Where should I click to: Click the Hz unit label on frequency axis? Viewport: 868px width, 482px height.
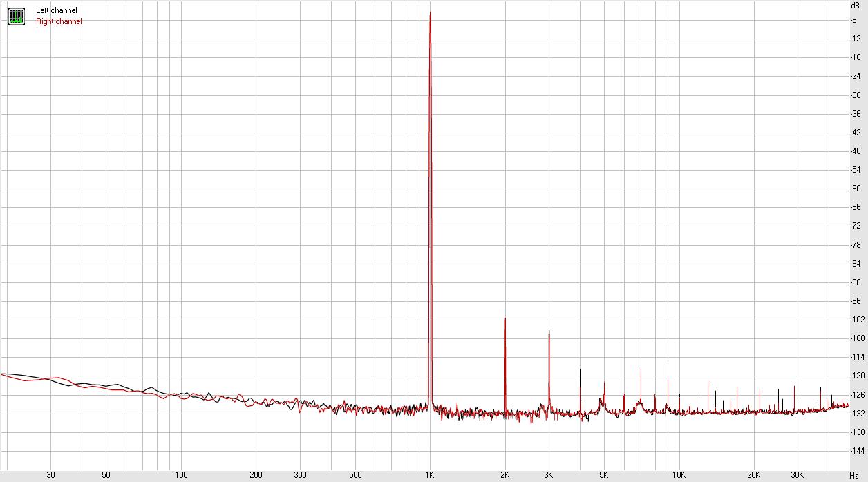854,475
